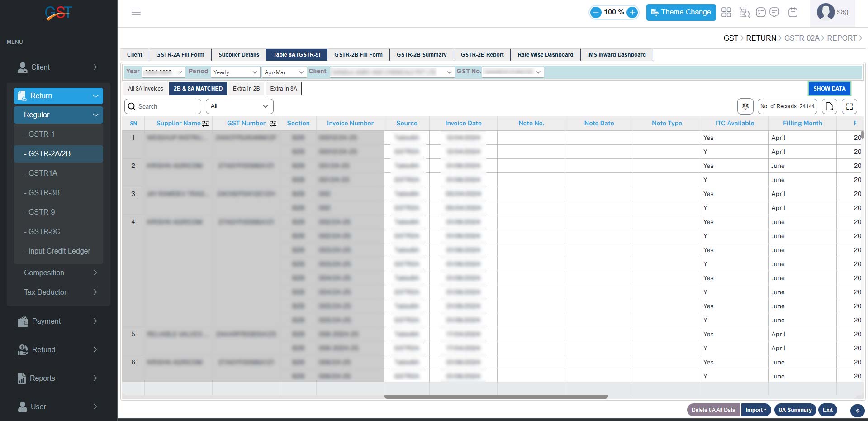Filter the Supplier Name column
868x421 pixels.
(x=205, y=124)
